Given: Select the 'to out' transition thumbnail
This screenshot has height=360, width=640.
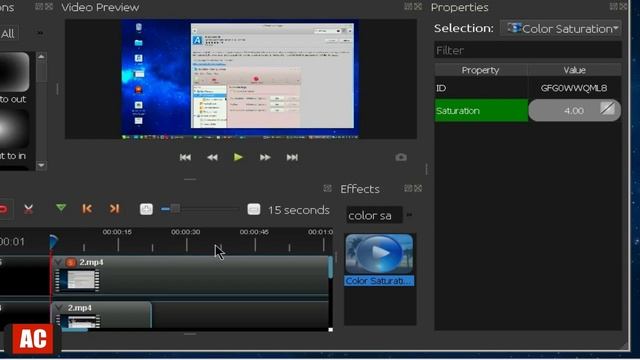Looking at the screenshot, I should pyautogui.click(x=14, y=72).
